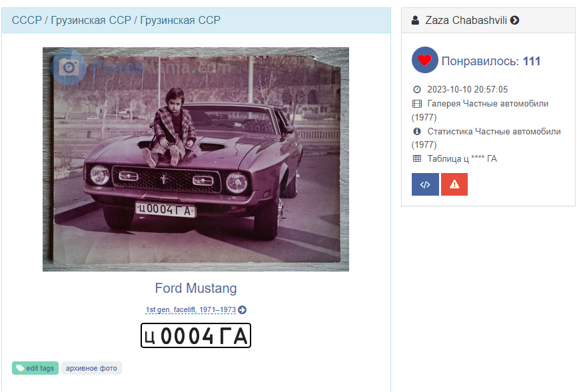Click the red heart like icon

point(424,60)
